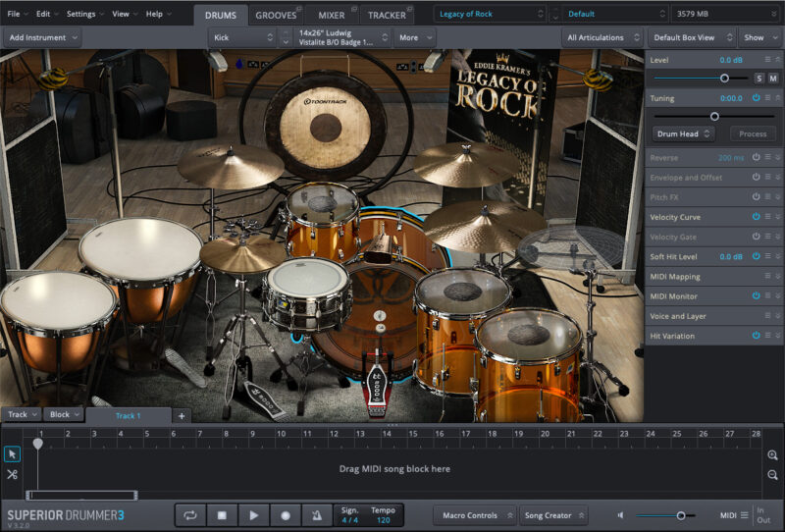Open the Voice and Layer menu icon
Image resolution: width=785 pixels, height=532 pixels.
767,316
